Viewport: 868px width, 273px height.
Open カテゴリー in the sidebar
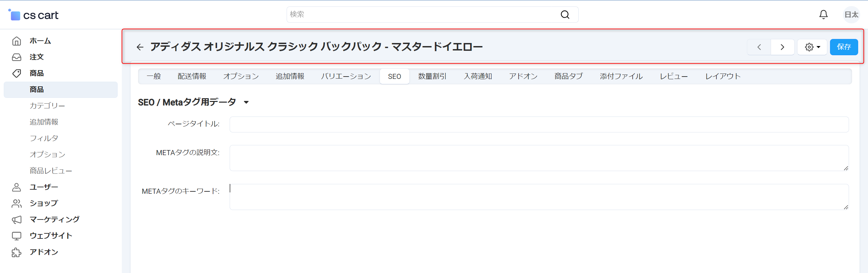click(47, 106)
